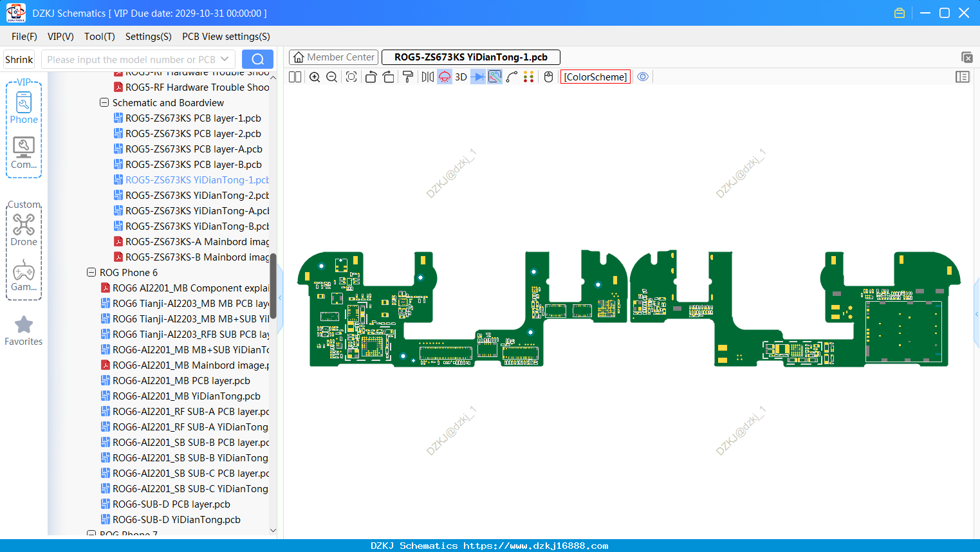Click the blue search button
The height and width of the screenshot is (552, 980).
tap(257, 59)
